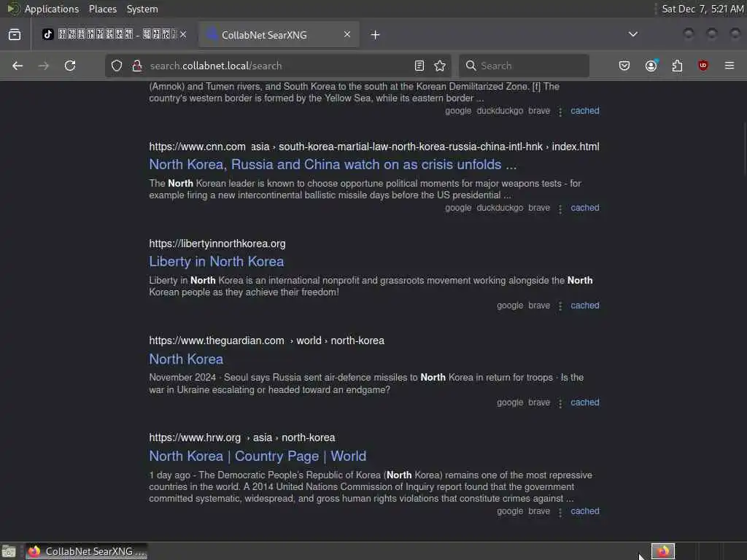
Task: Open cached version of the CNN result
Action: click(584, 208)
